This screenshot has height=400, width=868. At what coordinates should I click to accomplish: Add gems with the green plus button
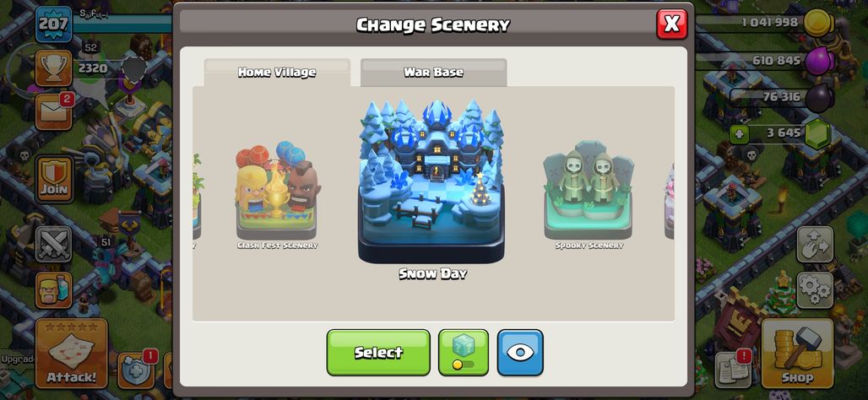tap(739, 133)
